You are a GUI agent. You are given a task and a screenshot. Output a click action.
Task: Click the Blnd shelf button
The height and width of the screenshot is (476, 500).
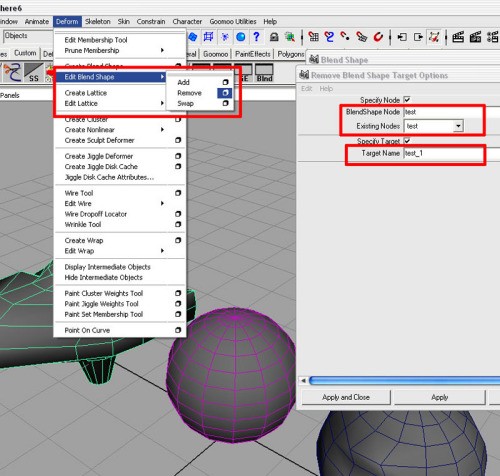[264, 74]
